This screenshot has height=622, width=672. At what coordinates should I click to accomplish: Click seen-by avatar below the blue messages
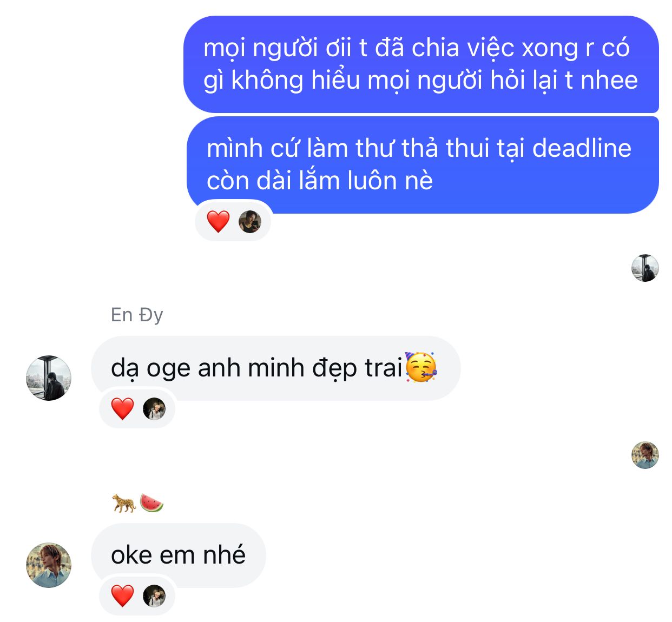pos(645,268)
